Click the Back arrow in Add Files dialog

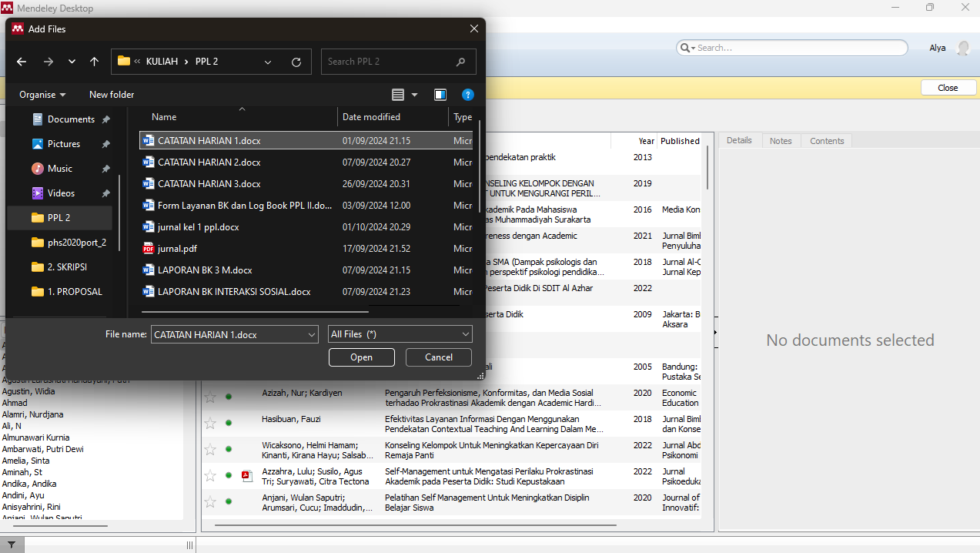coord(22,62)
